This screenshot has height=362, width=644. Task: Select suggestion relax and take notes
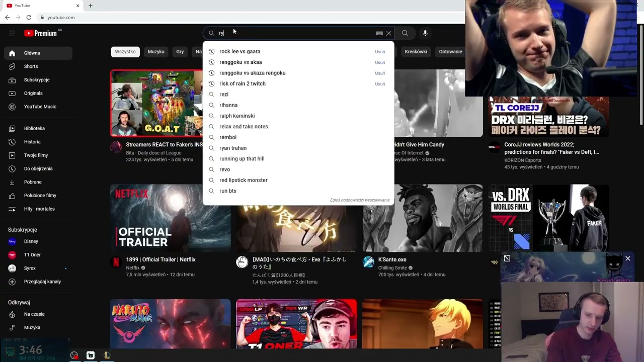click(298, 127)
